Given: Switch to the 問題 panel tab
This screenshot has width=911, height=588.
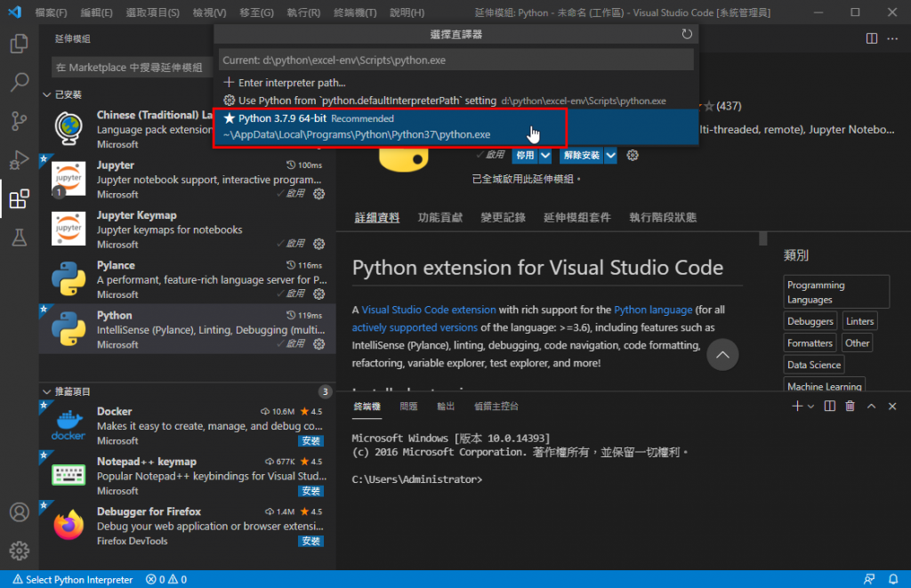Looking at the screenshot, I should [408, 407].
